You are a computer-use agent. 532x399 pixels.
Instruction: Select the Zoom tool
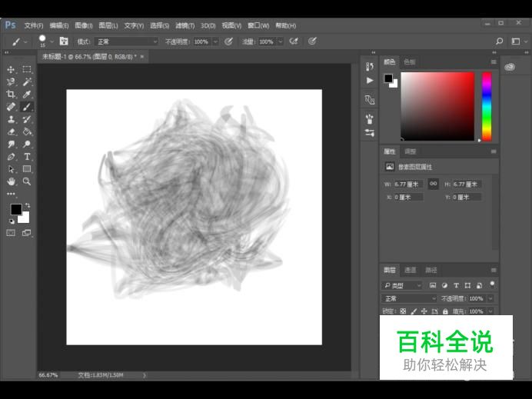coord(27,181)
